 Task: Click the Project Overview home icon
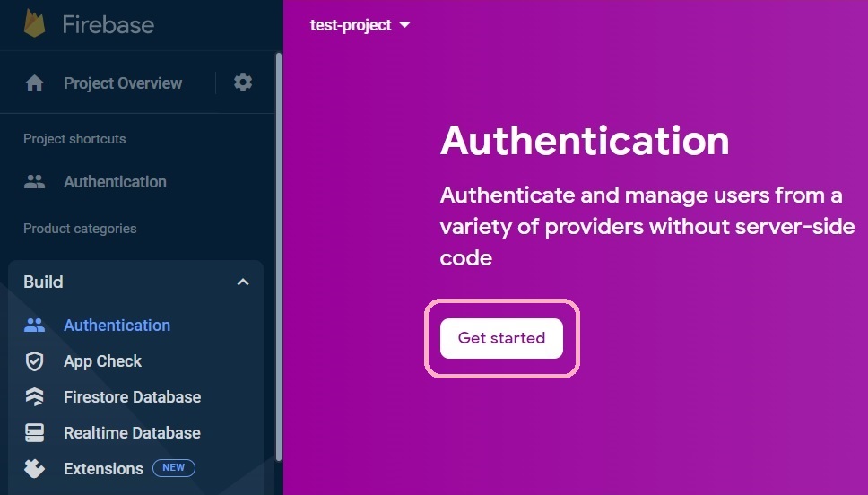point(34,83)
